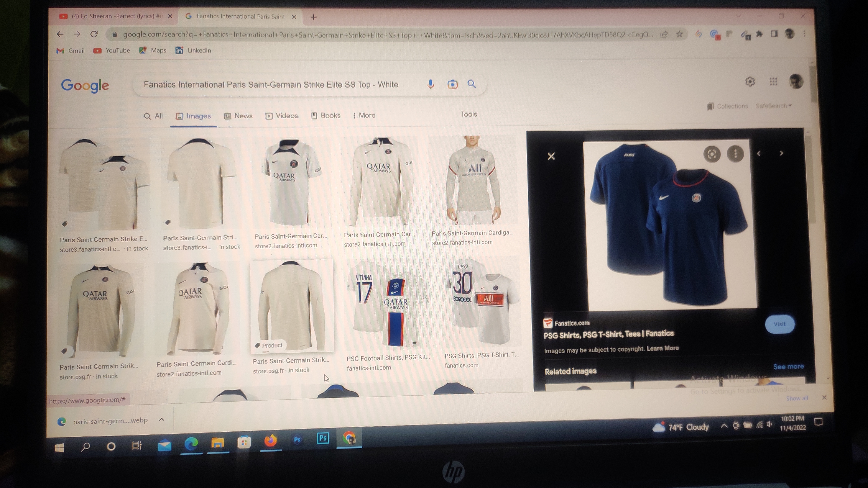
Task: Click the Visit button for Fanatics.com
Action: click(780, 324)
